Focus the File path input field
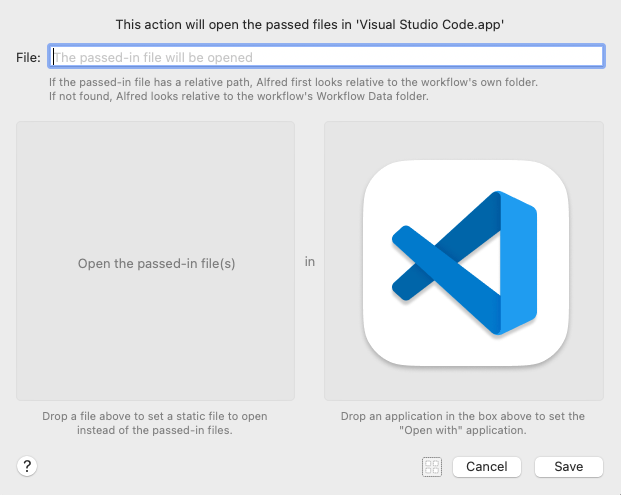 coord(326,57)
